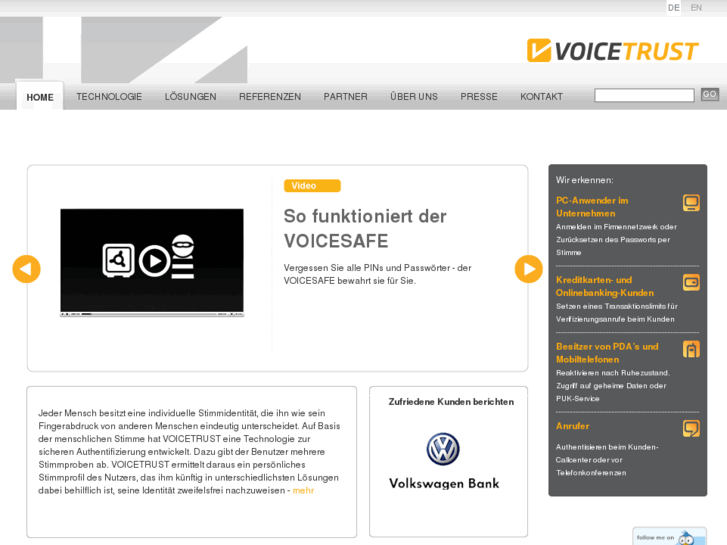Open the PRESSE menu item

[479, 96]
